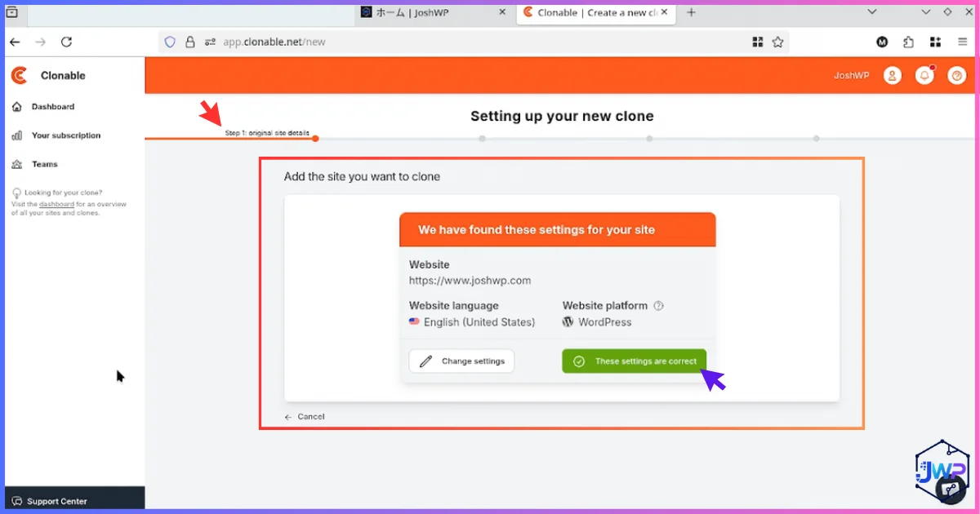Click the Website platform help icon
Image resolution: width=980 pixels, height=514 pixels.
click(x=659, y=306)
